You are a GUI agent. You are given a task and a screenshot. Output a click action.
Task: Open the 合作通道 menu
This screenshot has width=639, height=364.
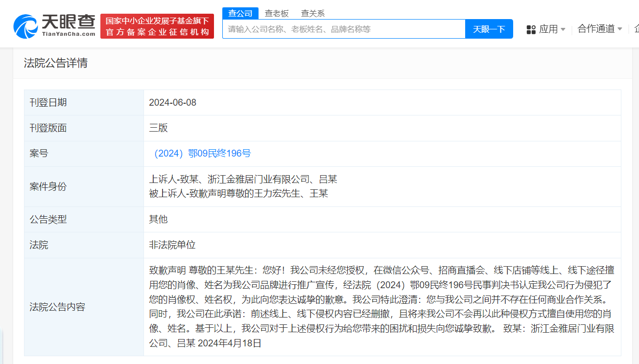click(596, 29)
